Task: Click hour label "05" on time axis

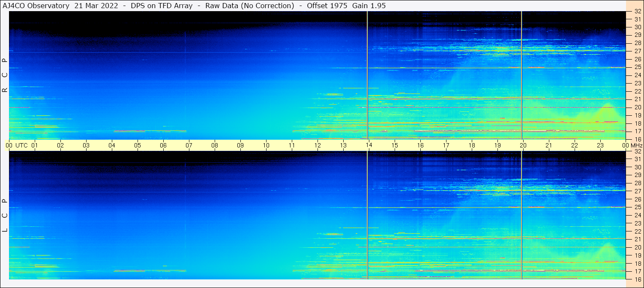Action: coord(138,145)
